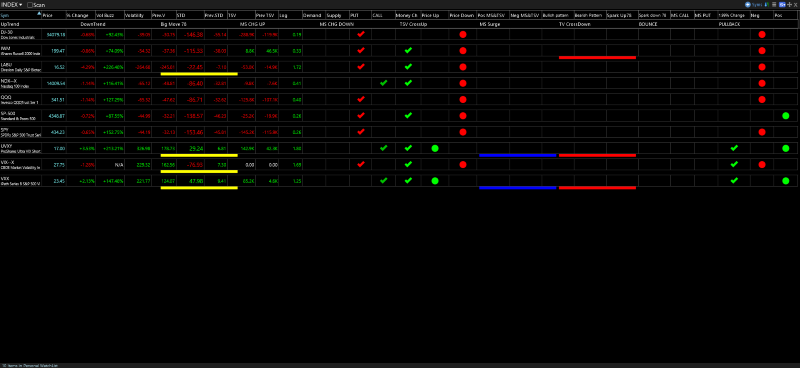Click the STD value 29.24 in UVXY row
Viewport: 800px width, 368px height.
196,148
